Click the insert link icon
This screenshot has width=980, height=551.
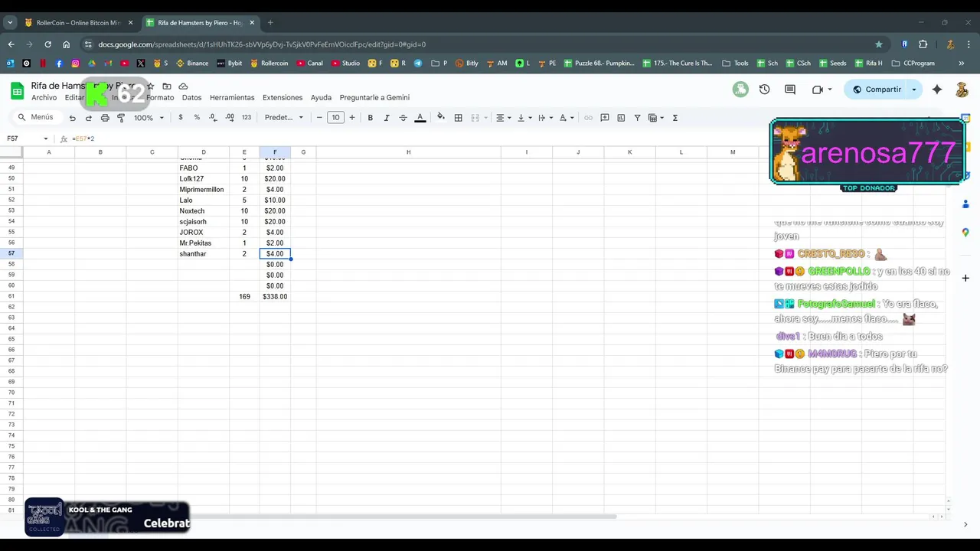coord(588,118)
